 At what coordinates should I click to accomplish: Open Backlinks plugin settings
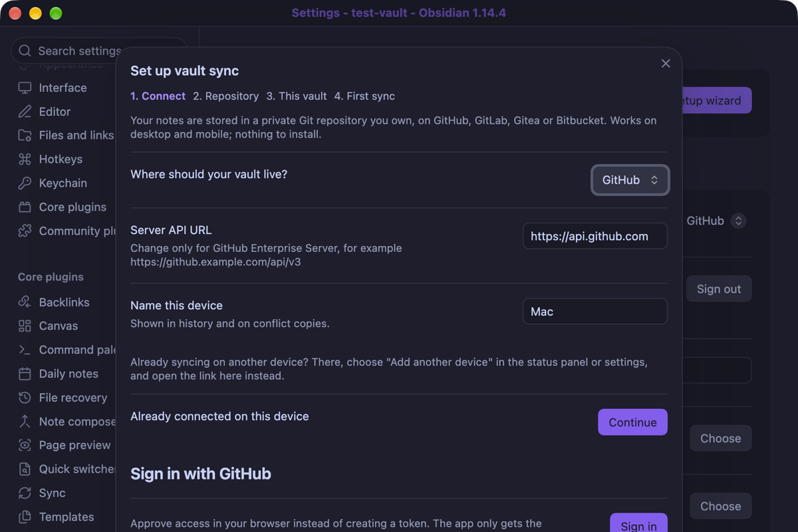click(x=65, y=302)
